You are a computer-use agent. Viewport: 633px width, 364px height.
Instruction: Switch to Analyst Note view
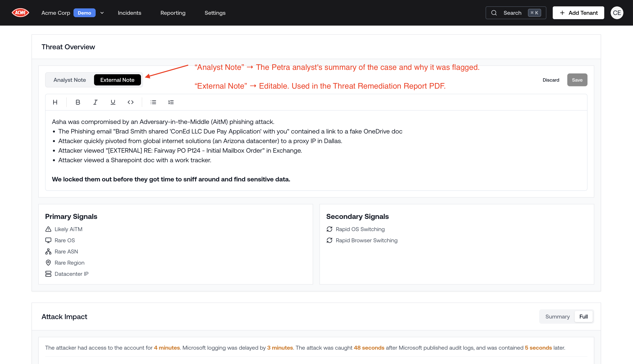coord(69,80)
